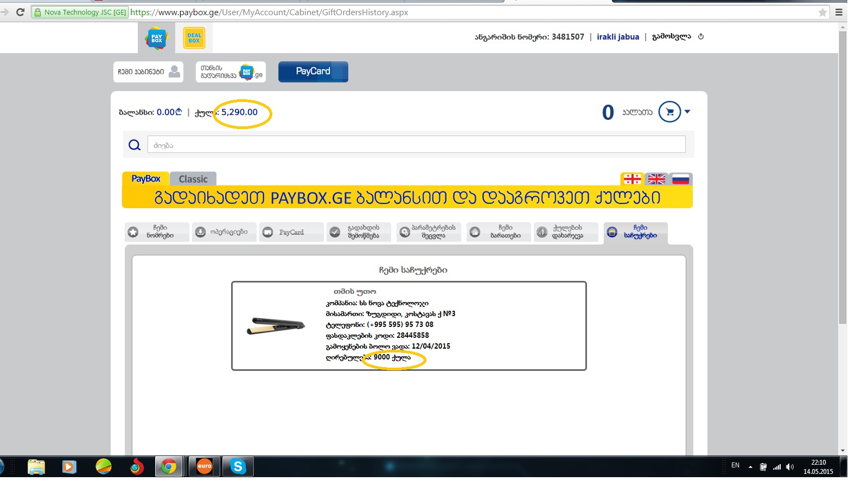Open the PayCard tab in navigation

(x=291, y=232)
